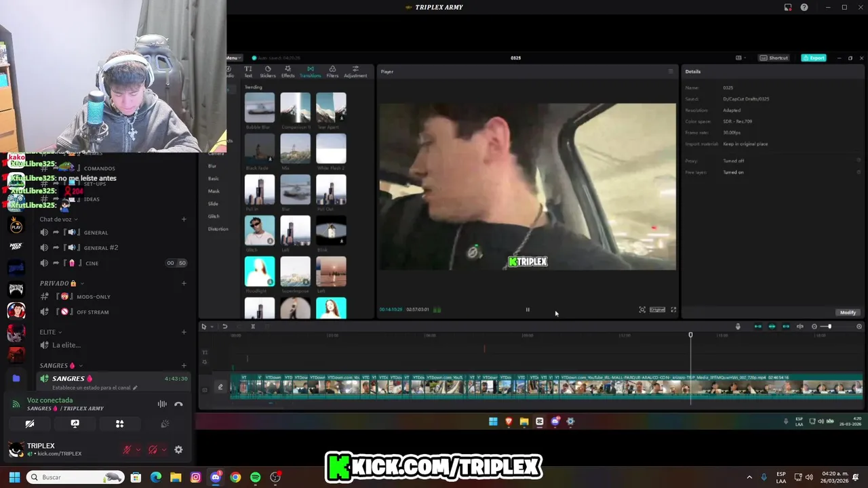The height and width of the screenshot is (488, 868).
Task: Click the Modify button in Details panel
Action: point(848,312)
